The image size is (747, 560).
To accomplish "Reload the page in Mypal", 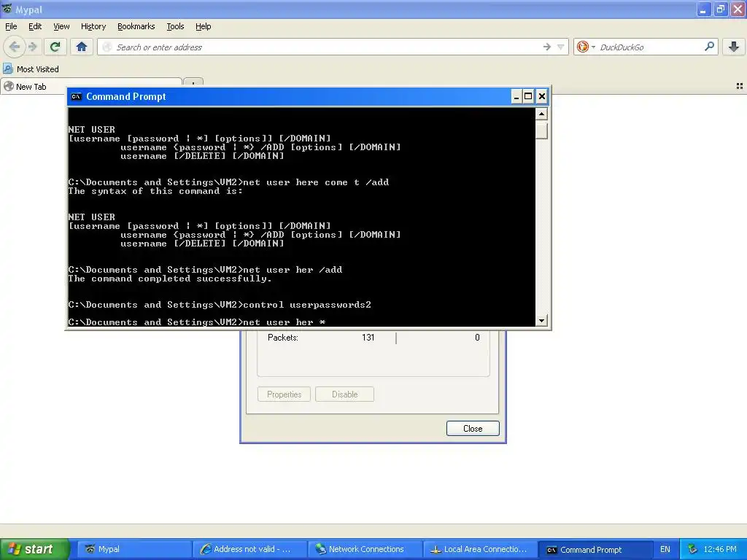I will pos(55,47).
